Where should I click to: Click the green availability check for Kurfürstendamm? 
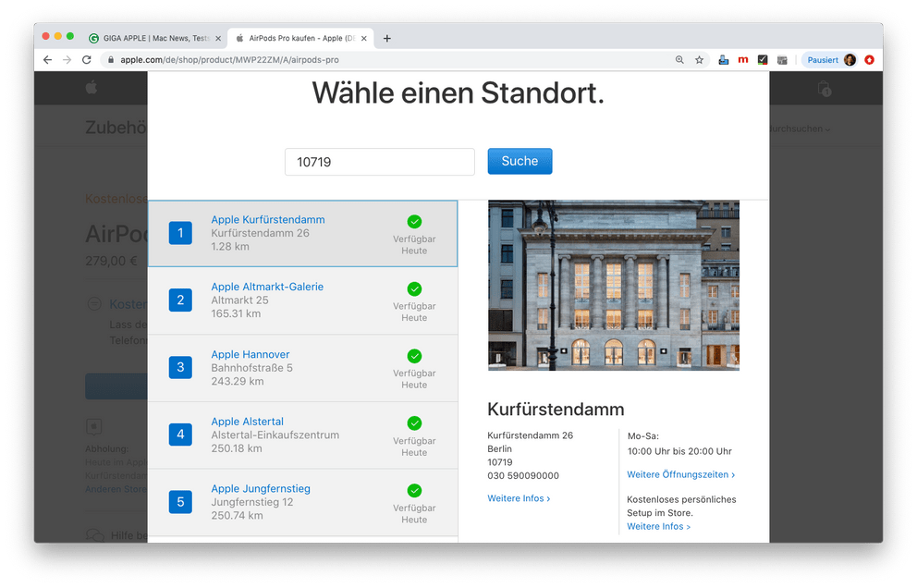pyautogui.click(x=415, y=222)
